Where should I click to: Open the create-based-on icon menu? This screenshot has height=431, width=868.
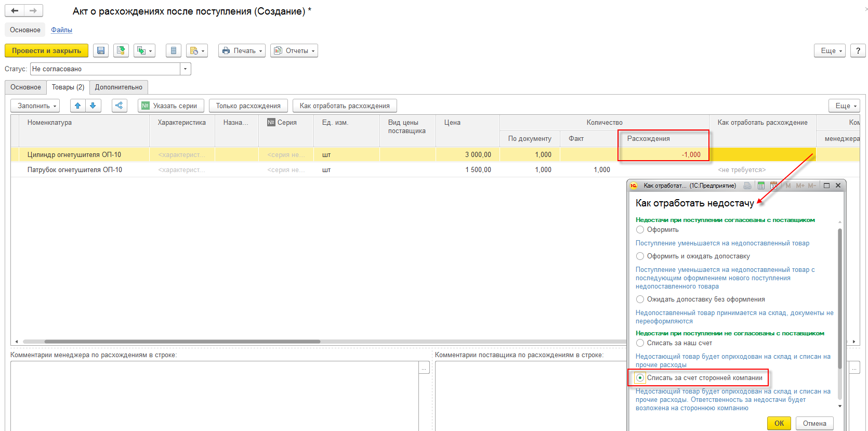tap(144, 50)
